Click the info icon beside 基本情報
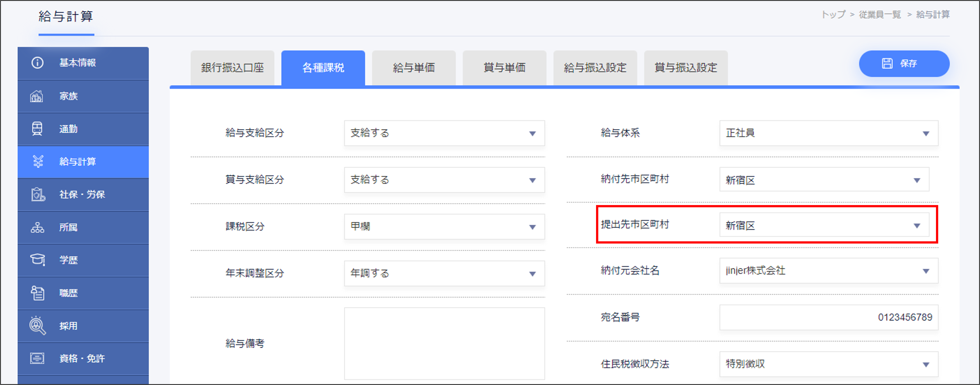The image size is (980, 385). click(37, 63)
